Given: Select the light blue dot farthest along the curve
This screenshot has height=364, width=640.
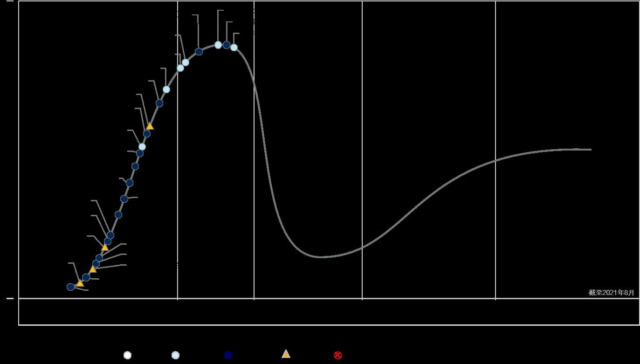Looking at the screenshot, I should [234, 47].
